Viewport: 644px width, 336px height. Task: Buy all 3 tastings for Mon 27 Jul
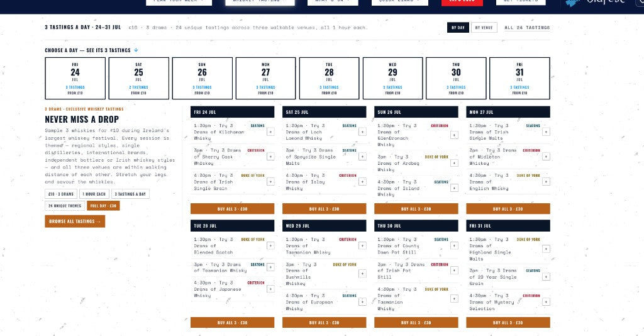click(508, 209)
